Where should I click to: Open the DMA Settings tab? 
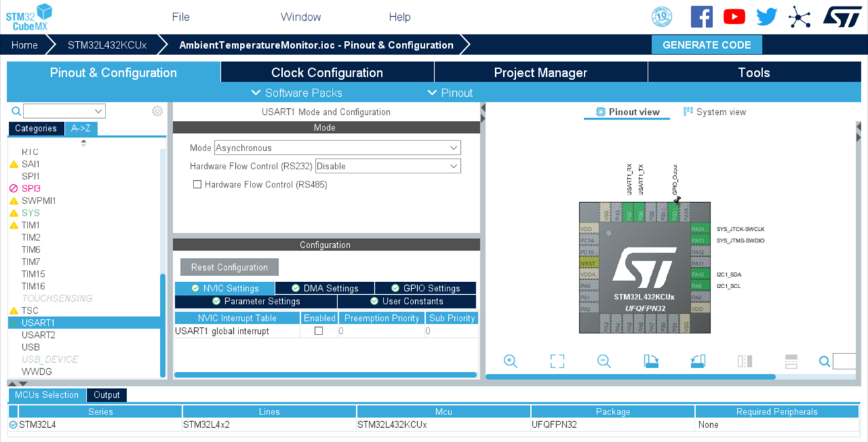tap(324, 288)
